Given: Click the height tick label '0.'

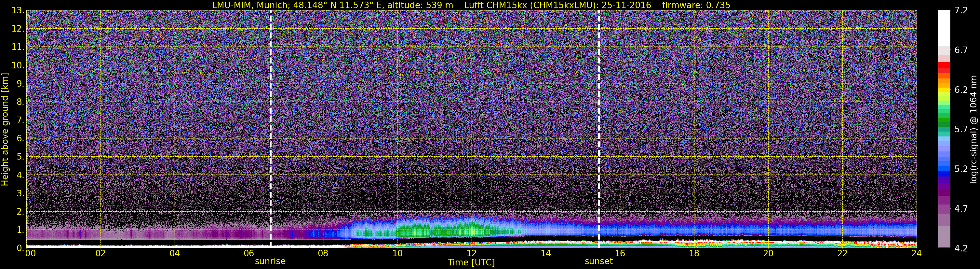Looking at the screenshot, I should click(x=20, y=248).
